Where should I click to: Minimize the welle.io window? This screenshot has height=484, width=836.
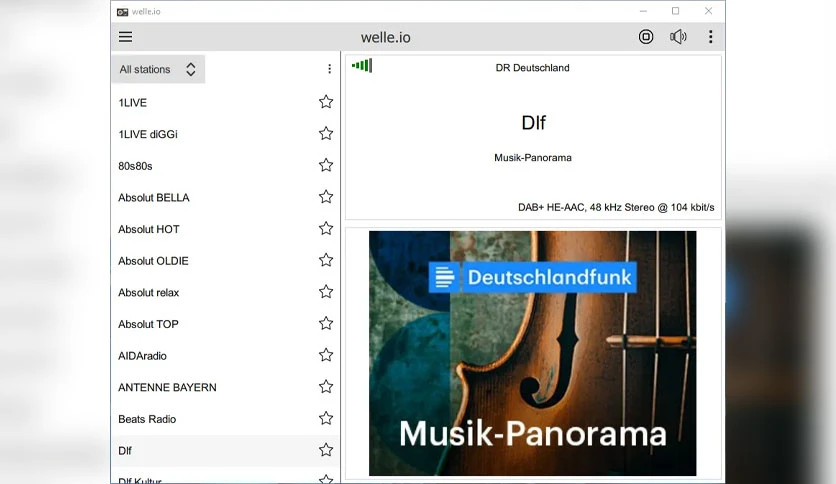click(x=644, y=11)
